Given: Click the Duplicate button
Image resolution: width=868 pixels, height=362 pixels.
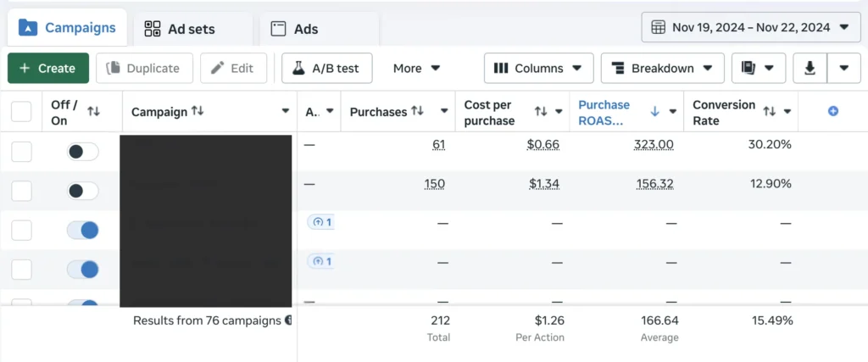Looking at the screenshot, I should pyautogui.click(x=144, y=68).
